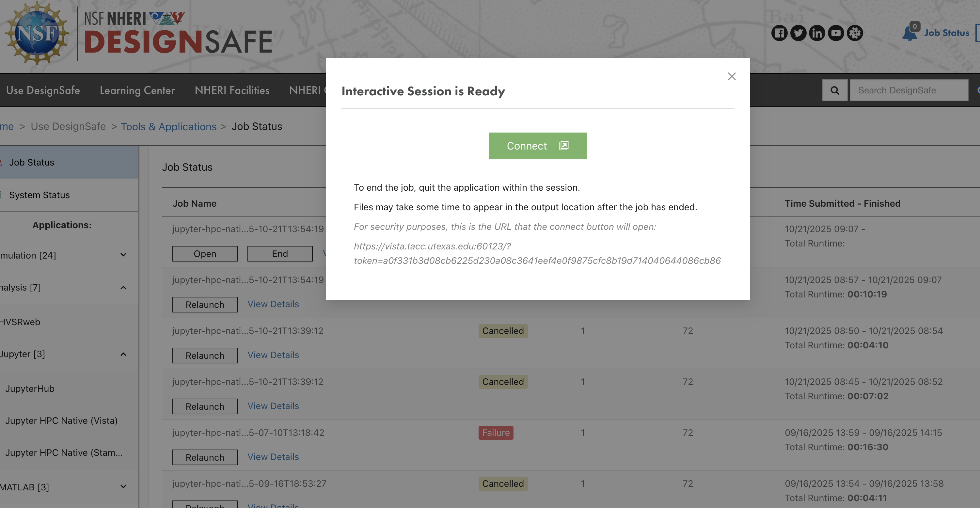Viewport: 980px width, 508px height.
Task: Collapse the Jupyter [3] applications group
Action: [123, 354]
